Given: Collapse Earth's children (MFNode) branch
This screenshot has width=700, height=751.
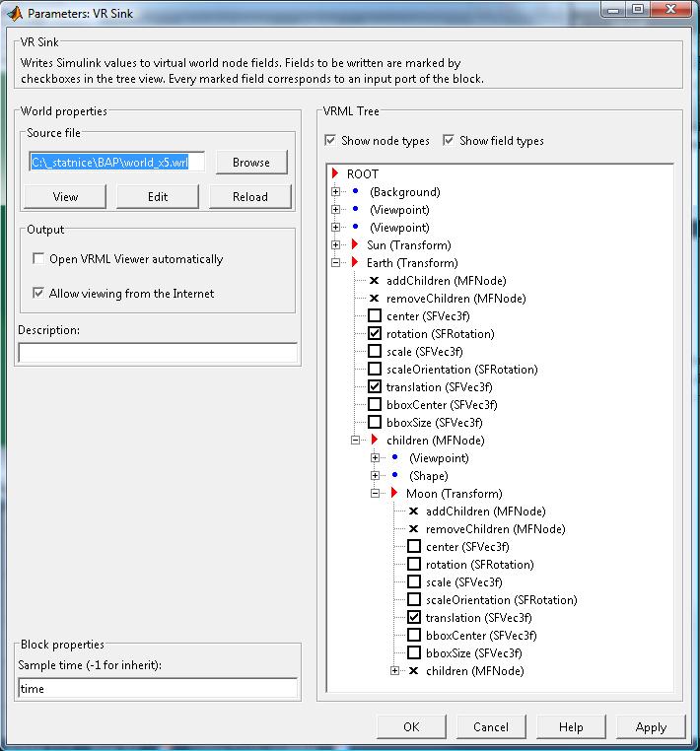Looking at the screenshot, I should click(x=355, y=440).
